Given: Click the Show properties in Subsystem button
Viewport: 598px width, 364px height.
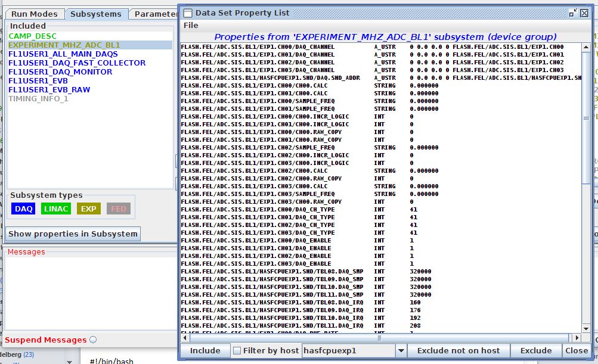Looking at the screenshot, I should (x=73, y=234).
